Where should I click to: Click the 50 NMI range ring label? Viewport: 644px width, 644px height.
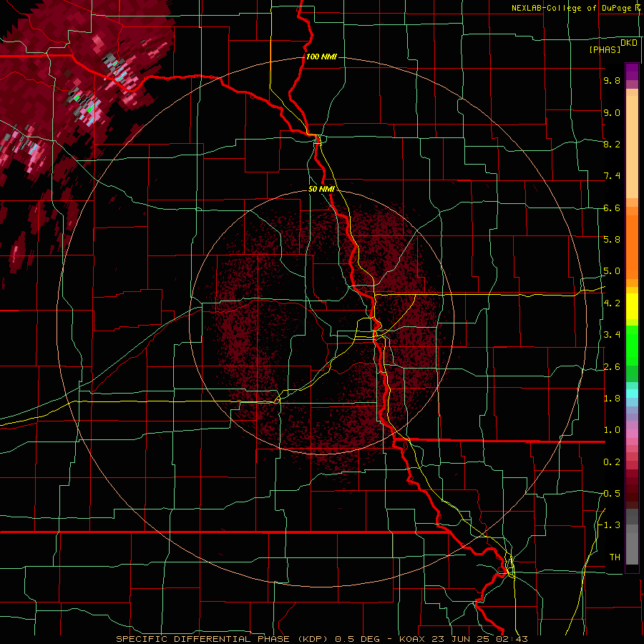coord(321,190)
